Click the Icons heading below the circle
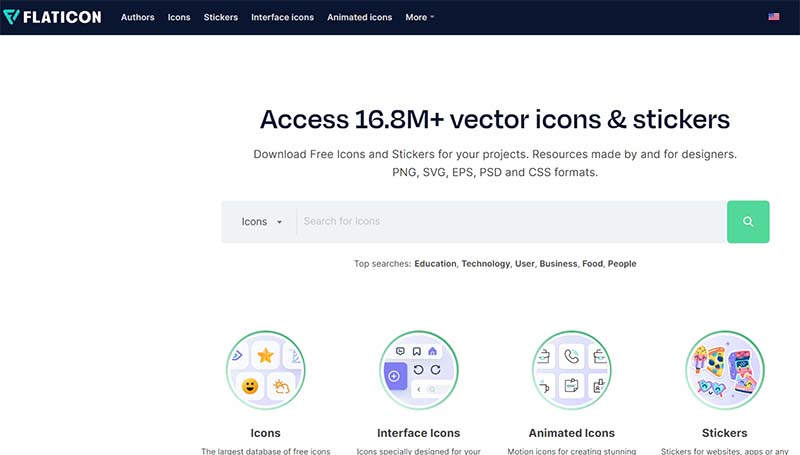Viewport: 800px width, 455px height. 265,433
